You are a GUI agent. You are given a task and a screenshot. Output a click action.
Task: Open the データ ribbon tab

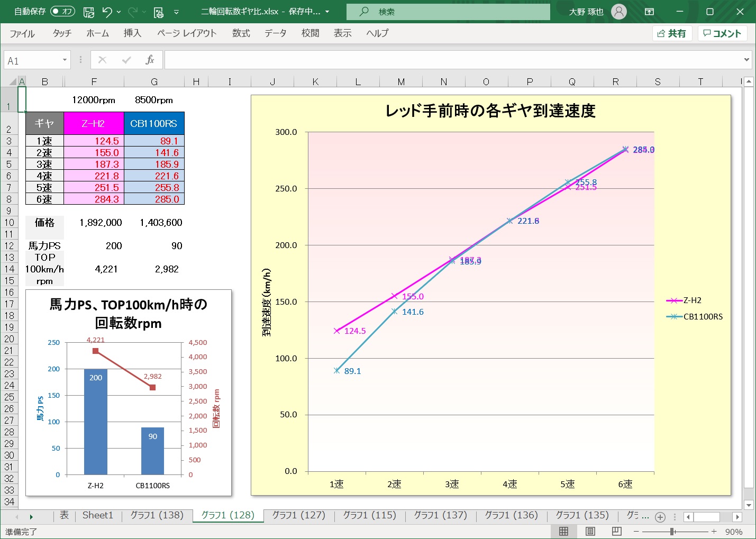(276, 33)
